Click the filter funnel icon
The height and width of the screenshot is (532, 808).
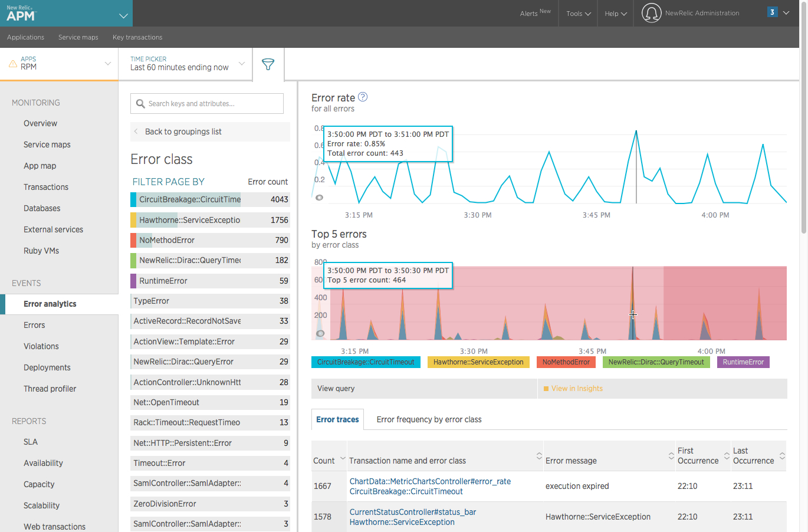(x=268, y=64)
